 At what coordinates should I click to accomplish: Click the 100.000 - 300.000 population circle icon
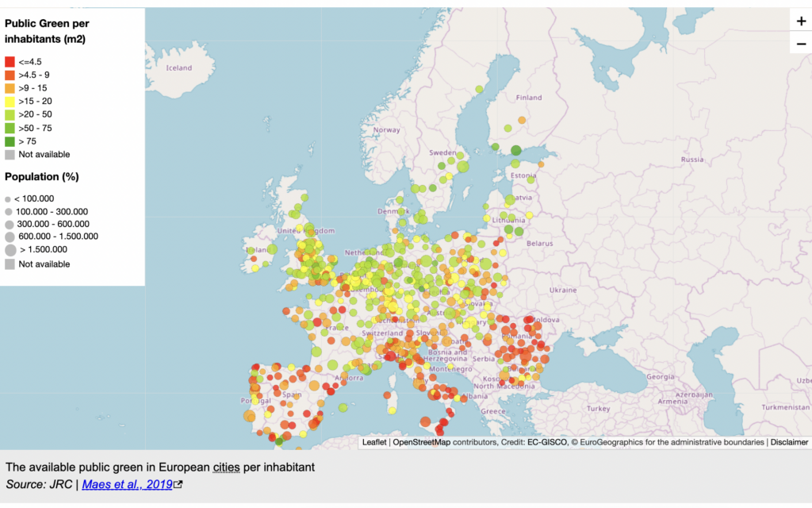point(8,211)
